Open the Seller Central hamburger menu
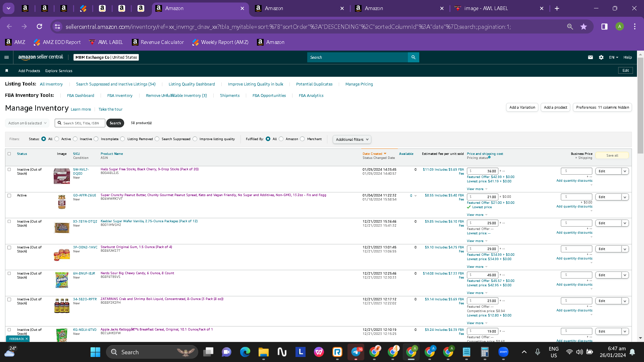The image size is (644, 362). coord(6,57)
